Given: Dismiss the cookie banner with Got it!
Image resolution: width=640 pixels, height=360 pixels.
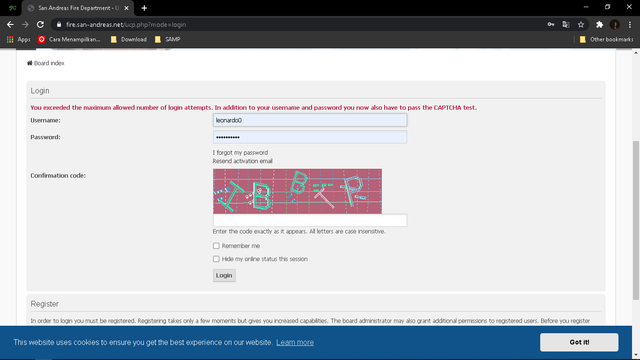Looking at the screenshot, I should [579, 342].
